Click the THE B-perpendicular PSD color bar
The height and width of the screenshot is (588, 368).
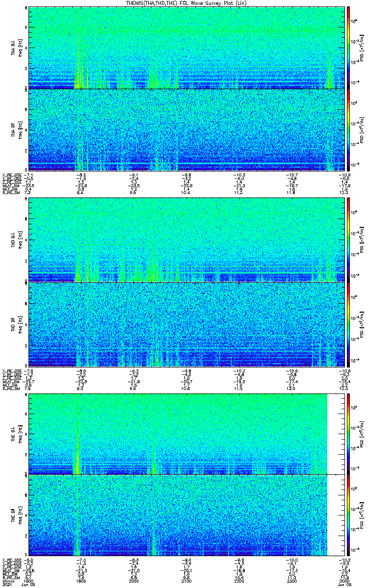click(x=348, y=434)
